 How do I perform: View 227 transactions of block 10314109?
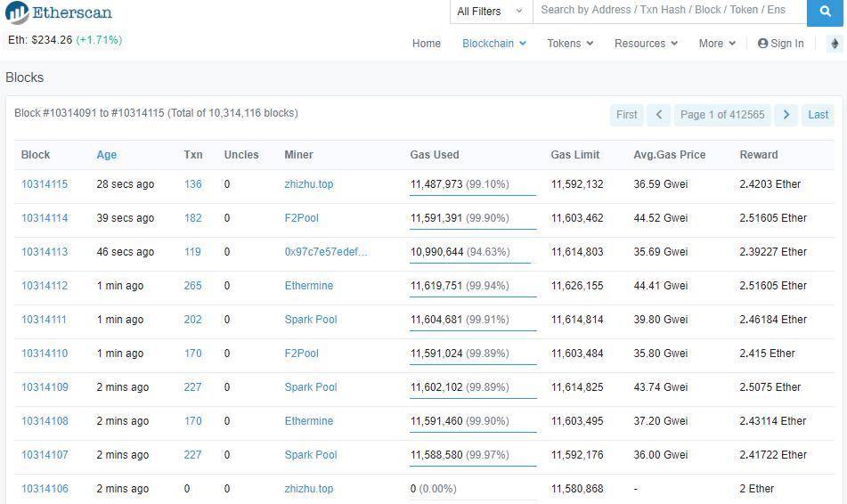[193, 387]
